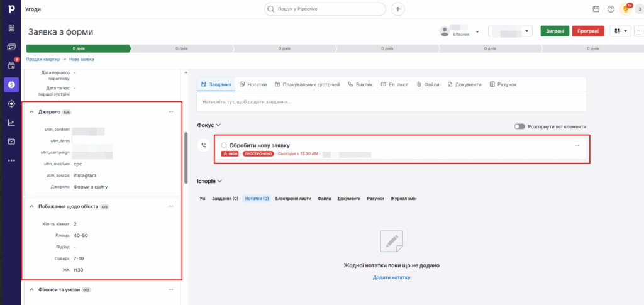Open the Джерело section options menu

pyautogui.click(x=171, y=112)
